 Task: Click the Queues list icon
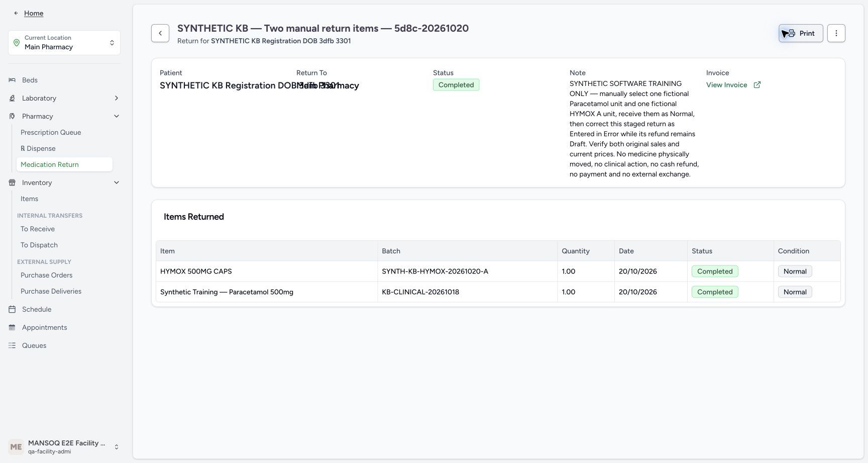click(12, 345)
